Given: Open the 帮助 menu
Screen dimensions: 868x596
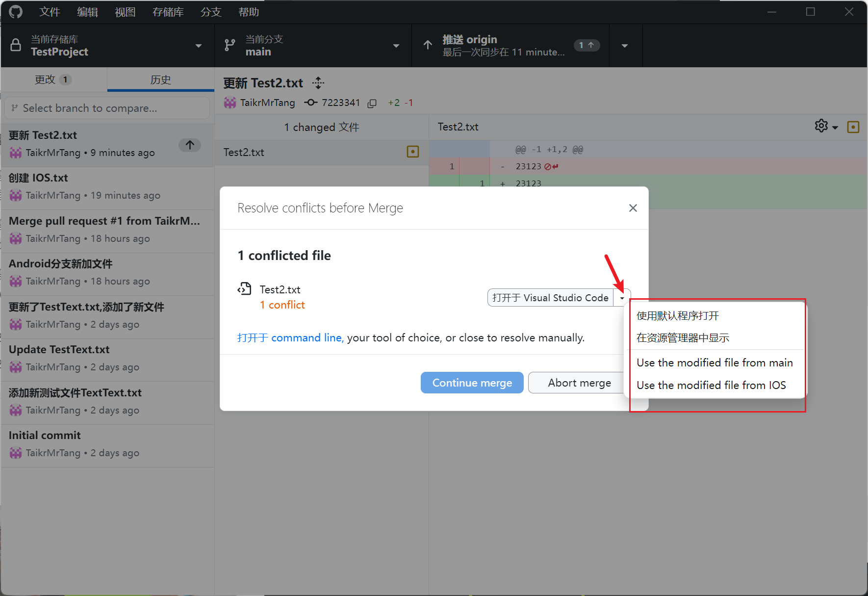Looking at the screenshot, I should 249,12.
